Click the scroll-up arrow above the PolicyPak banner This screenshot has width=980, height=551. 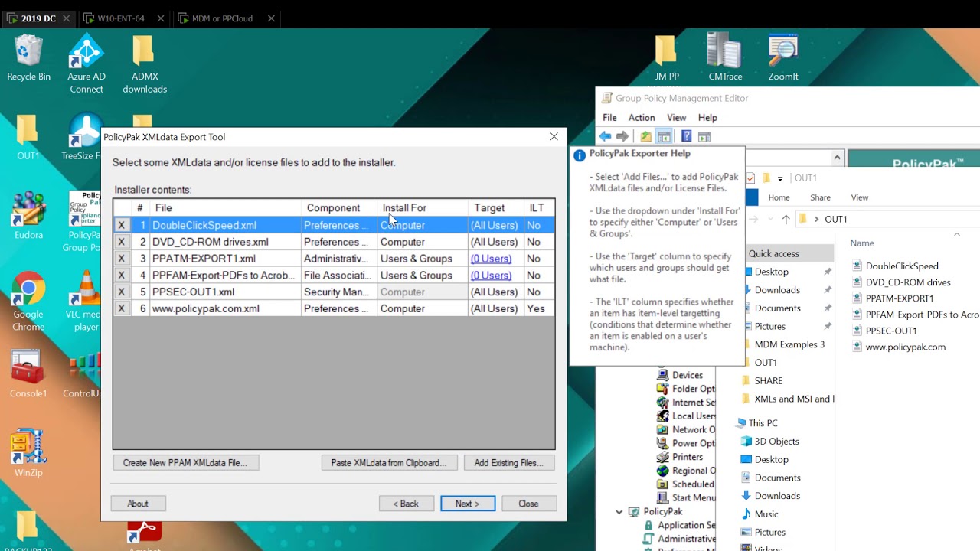click(x=837, y=158)
